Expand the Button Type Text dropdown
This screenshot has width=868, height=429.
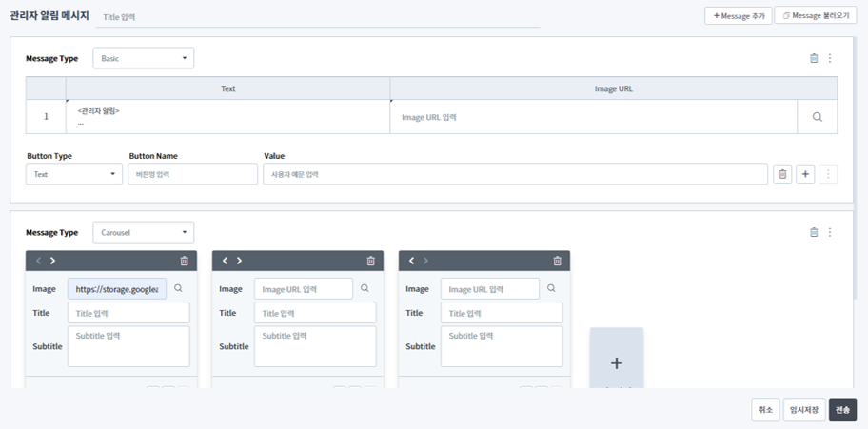click(74, 174)
